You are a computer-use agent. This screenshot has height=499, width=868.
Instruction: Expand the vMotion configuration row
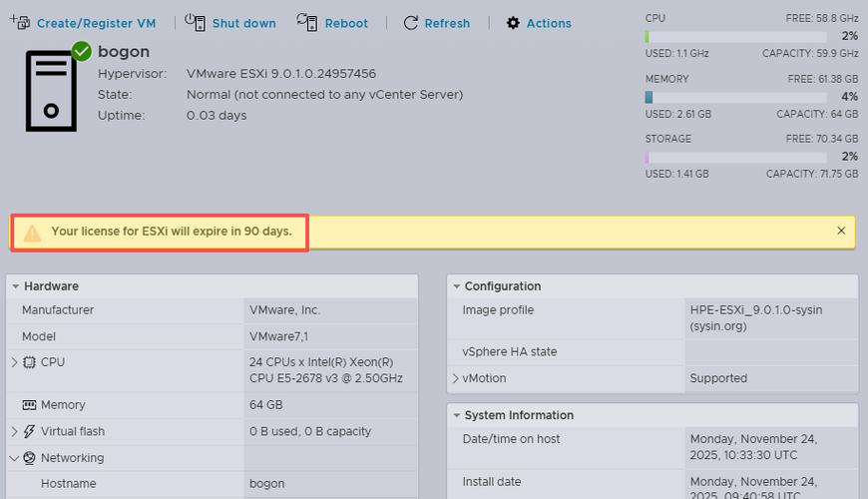(x=456, y=378)
